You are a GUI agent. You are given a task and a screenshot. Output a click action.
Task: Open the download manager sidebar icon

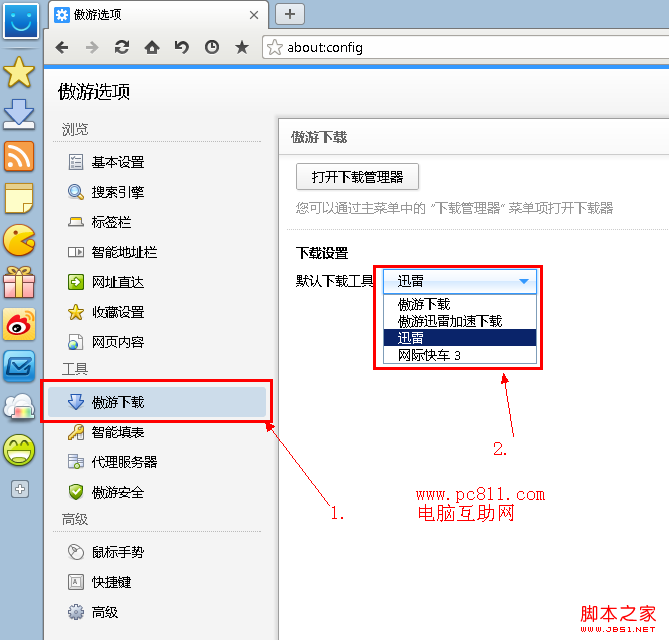(19, 114)
